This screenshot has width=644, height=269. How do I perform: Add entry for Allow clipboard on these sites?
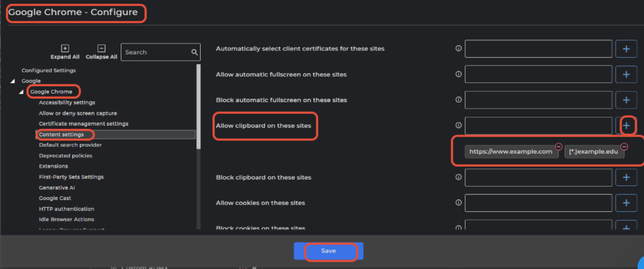pyautogui.click(x=626, y=126)
